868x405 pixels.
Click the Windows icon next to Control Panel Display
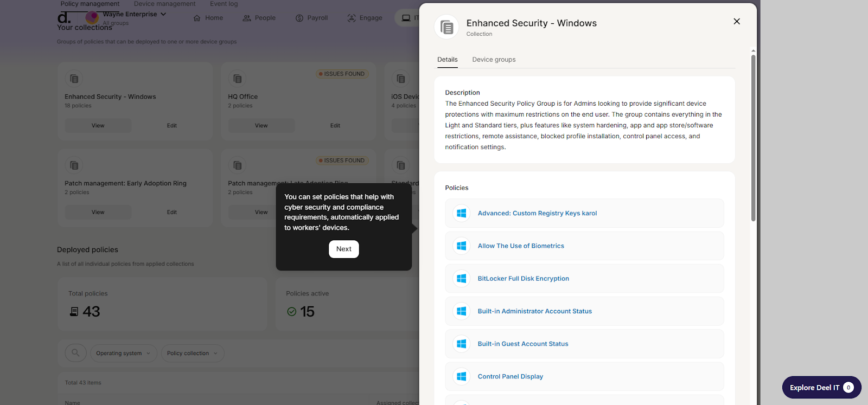coord(461,376)
